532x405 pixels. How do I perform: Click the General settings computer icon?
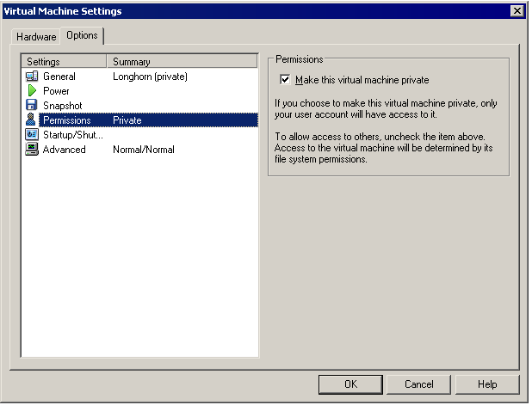32,77
